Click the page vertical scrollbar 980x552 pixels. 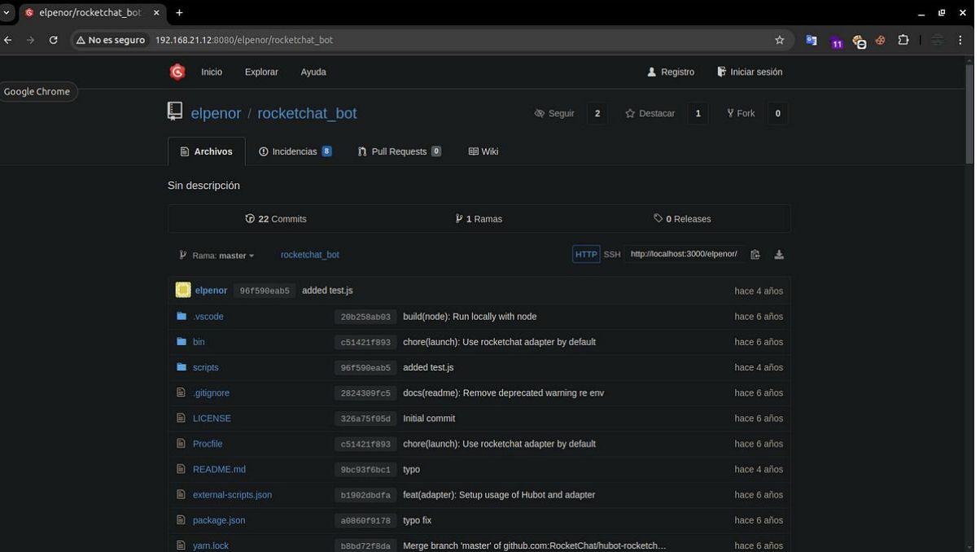tap(969, 114)
